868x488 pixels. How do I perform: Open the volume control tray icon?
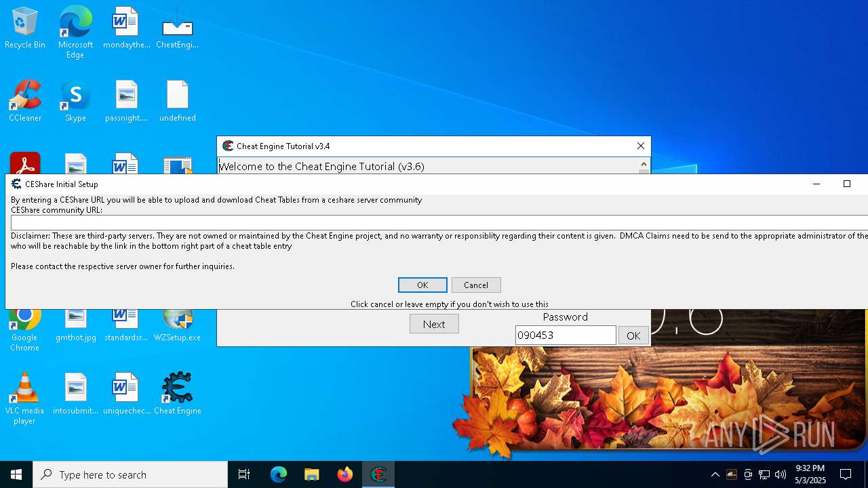coord(781,474)
